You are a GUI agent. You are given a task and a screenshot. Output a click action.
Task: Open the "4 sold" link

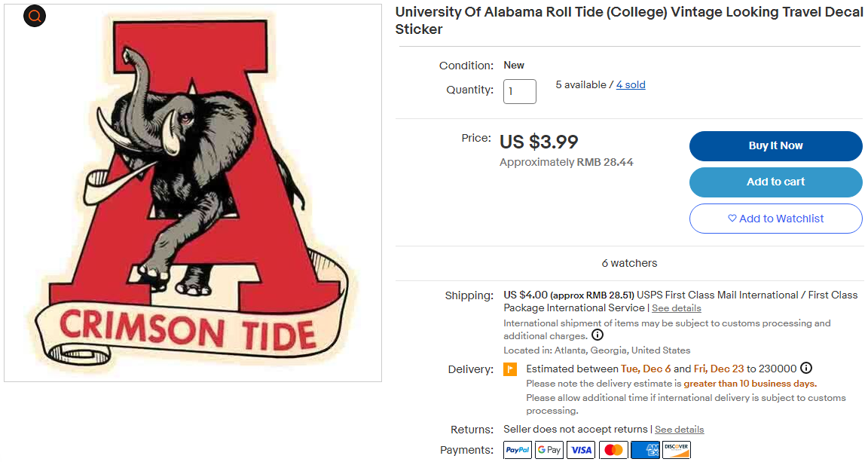(x=631, y=85)
